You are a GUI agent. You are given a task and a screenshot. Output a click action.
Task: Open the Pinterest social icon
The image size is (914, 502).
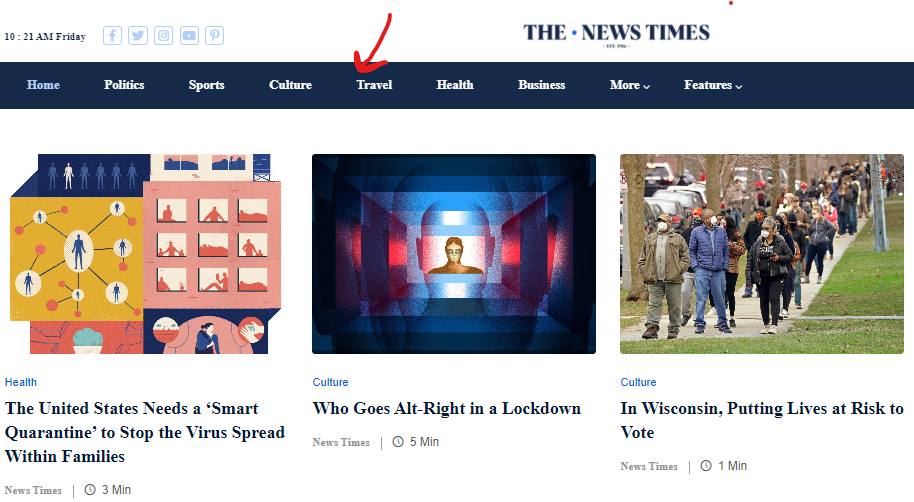pos(215,36)
